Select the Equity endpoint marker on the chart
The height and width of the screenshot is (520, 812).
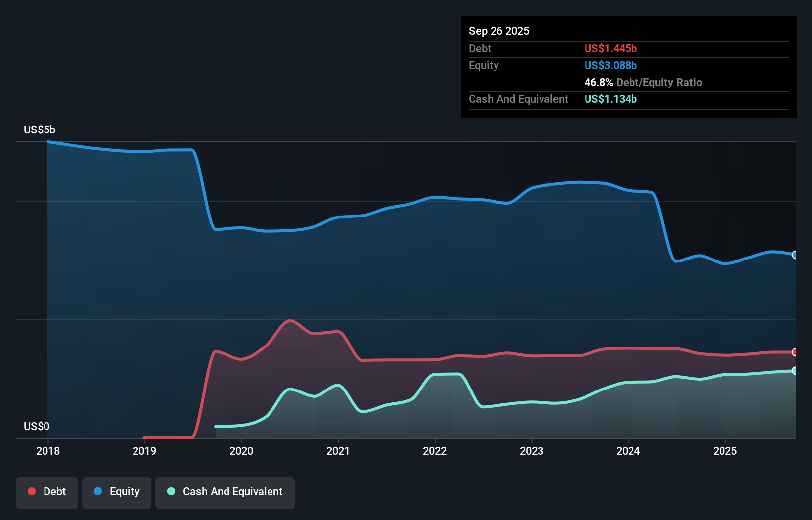click(x=794, y=255)
